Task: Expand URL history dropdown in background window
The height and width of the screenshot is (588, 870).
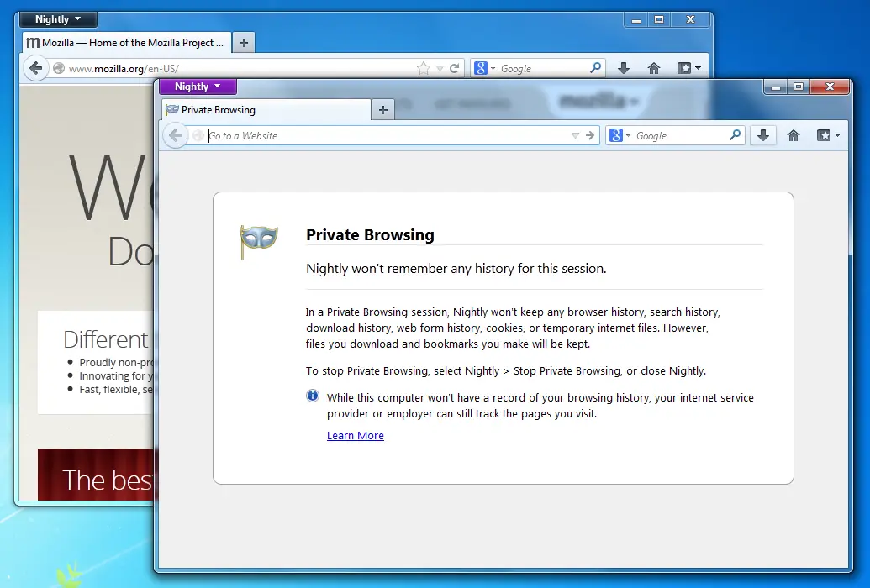Action: 440,69
